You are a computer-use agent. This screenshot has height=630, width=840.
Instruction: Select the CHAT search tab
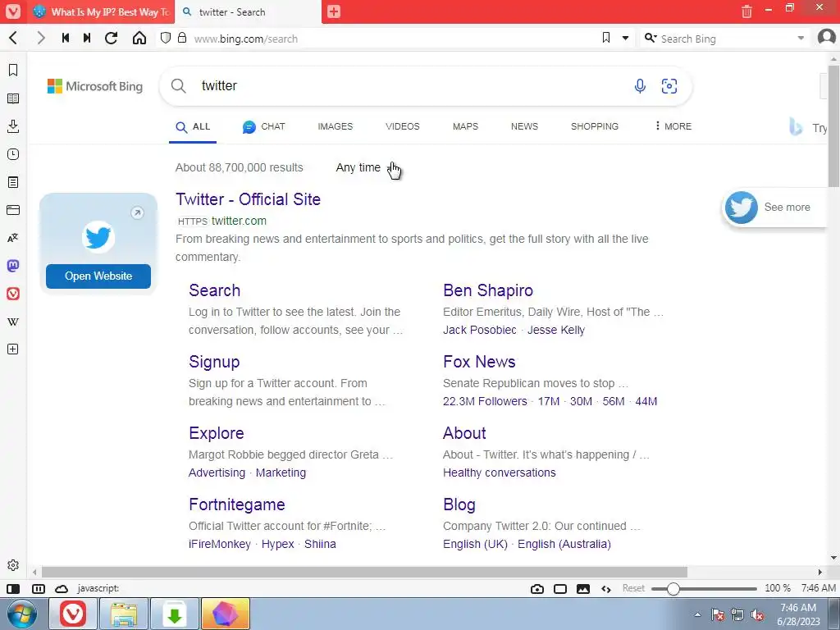tap(263, 126)
